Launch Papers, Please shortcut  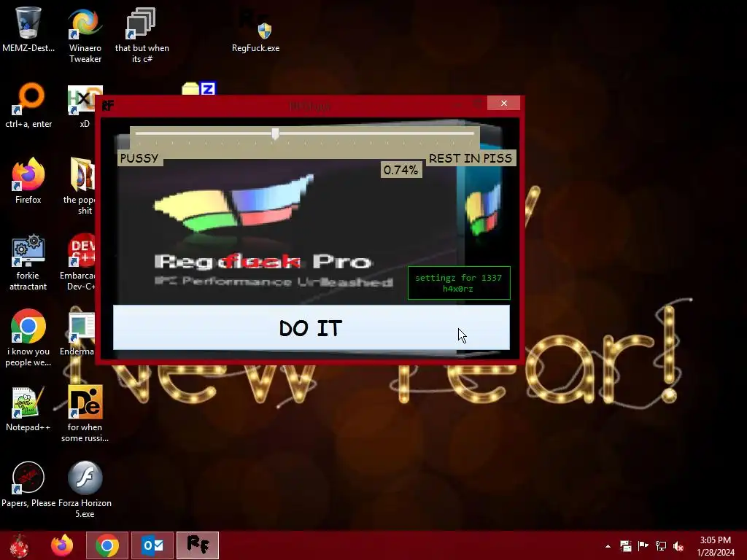pyautogui.click(x=28, y=484)
